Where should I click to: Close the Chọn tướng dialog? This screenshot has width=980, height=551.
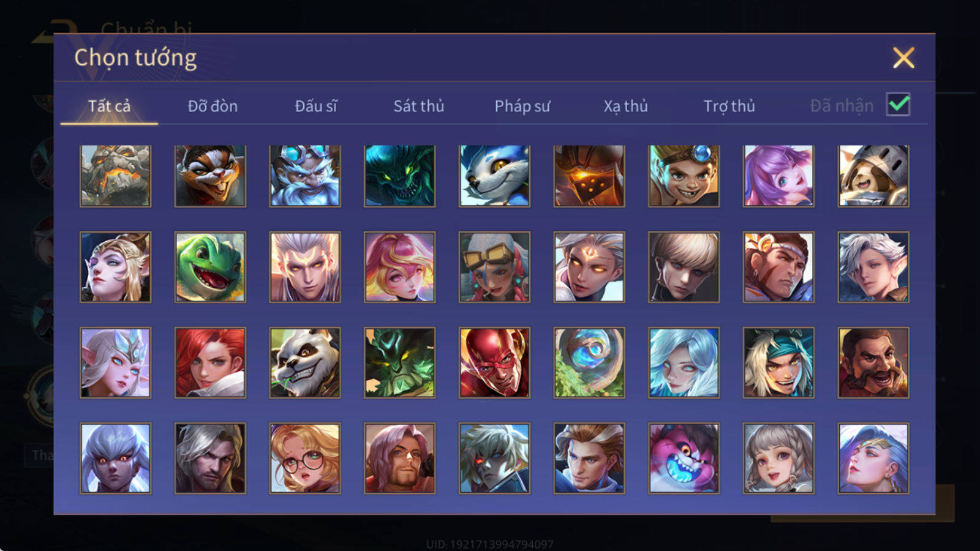coord(903,58)
